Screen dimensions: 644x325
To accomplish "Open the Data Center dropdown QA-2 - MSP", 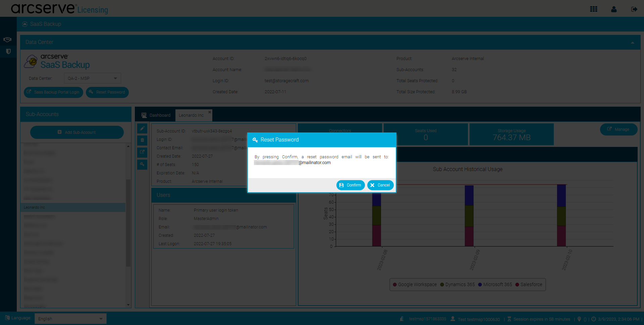I will point(93,78).
